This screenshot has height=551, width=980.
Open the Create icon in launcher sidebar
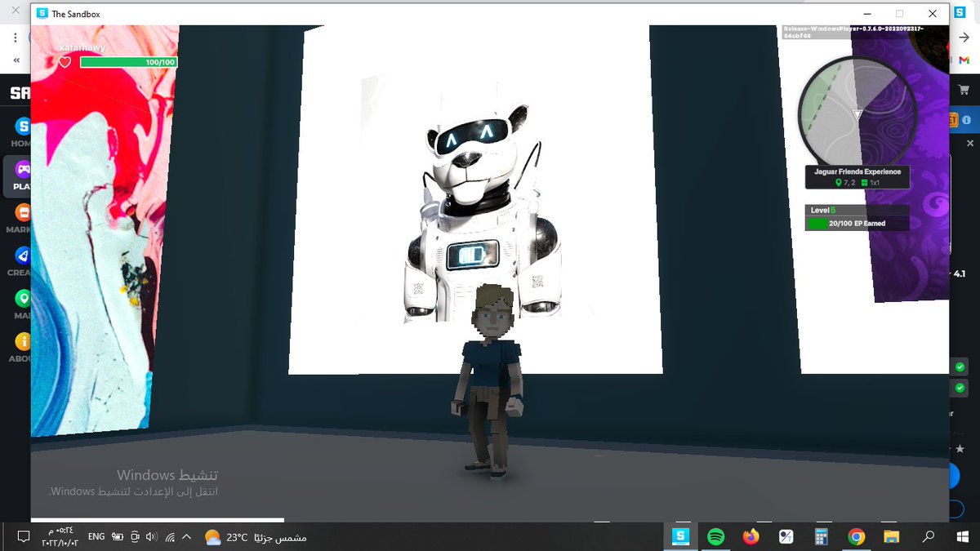[x=23, y=256]
